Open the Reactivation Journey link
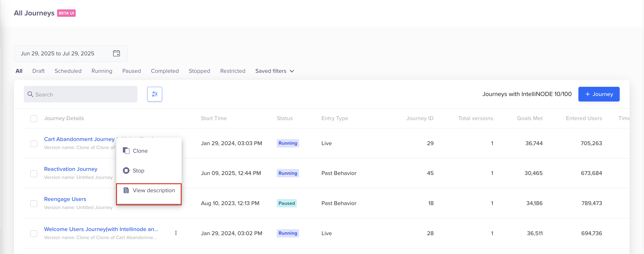The width and height of the screenshot is (644, 254). (x=71, y=169)
